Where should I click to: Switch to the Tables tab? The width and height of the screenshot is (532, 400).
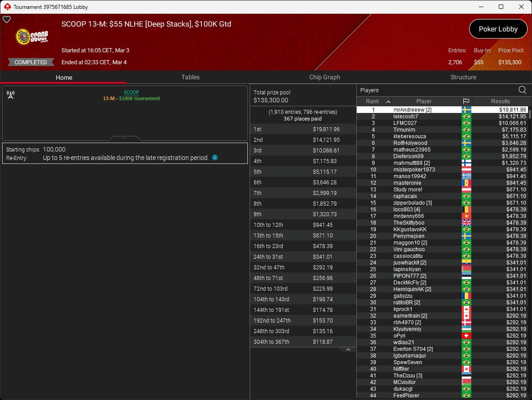click(x=190, y=77)
